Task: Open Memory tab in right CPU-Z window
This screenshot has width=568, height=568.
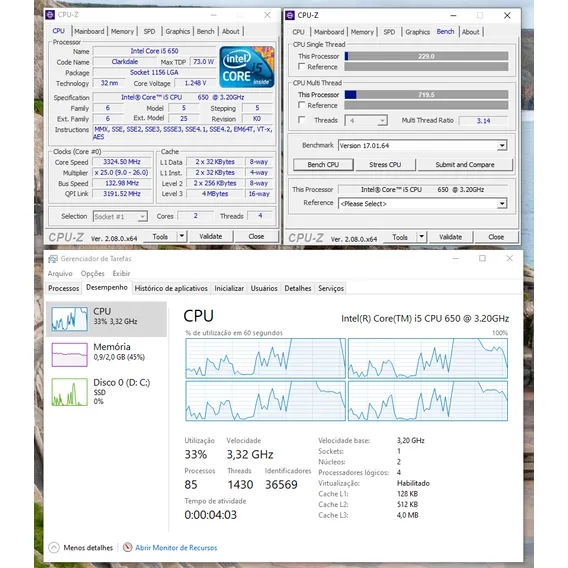Action: pos(362,32)
